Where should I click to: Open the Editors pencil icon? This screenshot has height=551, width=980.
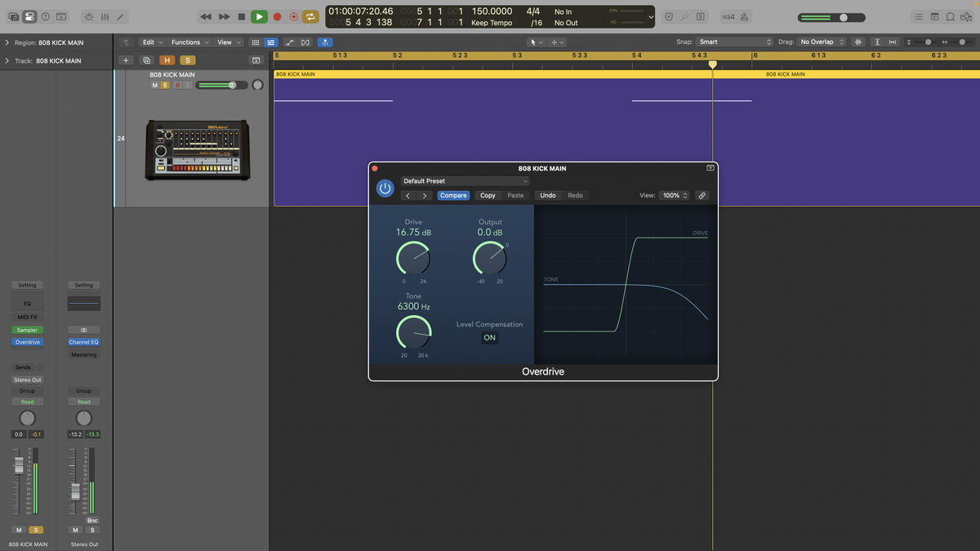[x=121, y=16]
